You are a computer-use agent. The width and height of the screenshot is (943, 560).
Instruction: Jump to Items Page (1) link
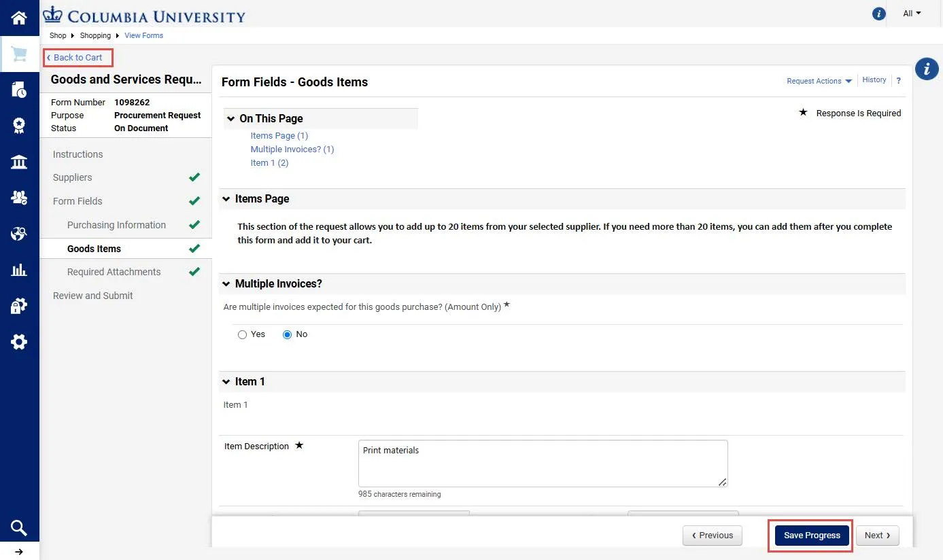click(x=279, y=136)
